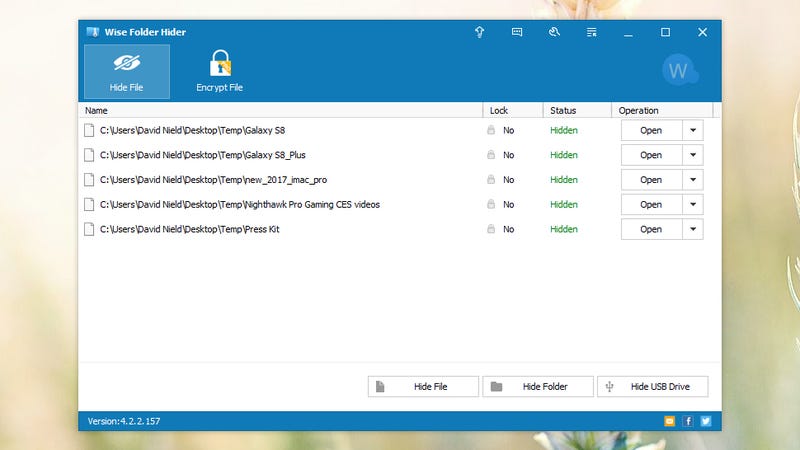
Task: Open the feedback message icon
Action: click(517, 32)
